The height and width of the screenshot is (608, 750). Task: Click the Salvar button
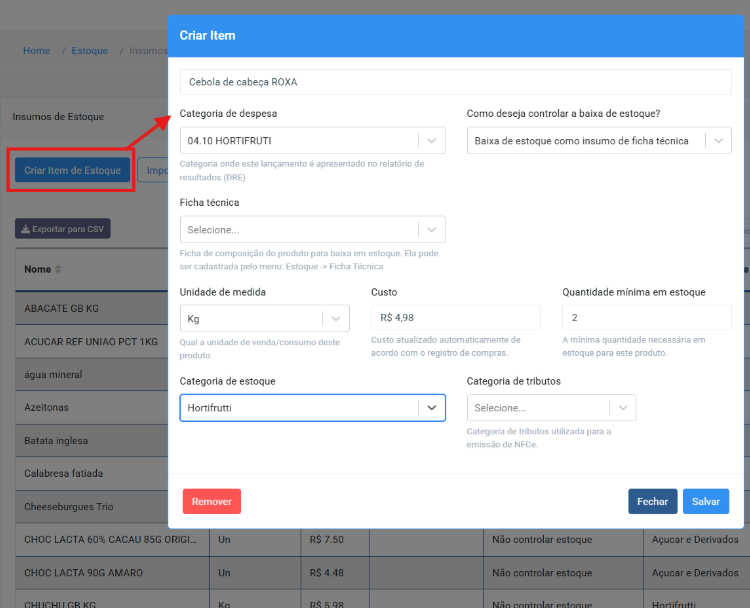click(705, 501)
